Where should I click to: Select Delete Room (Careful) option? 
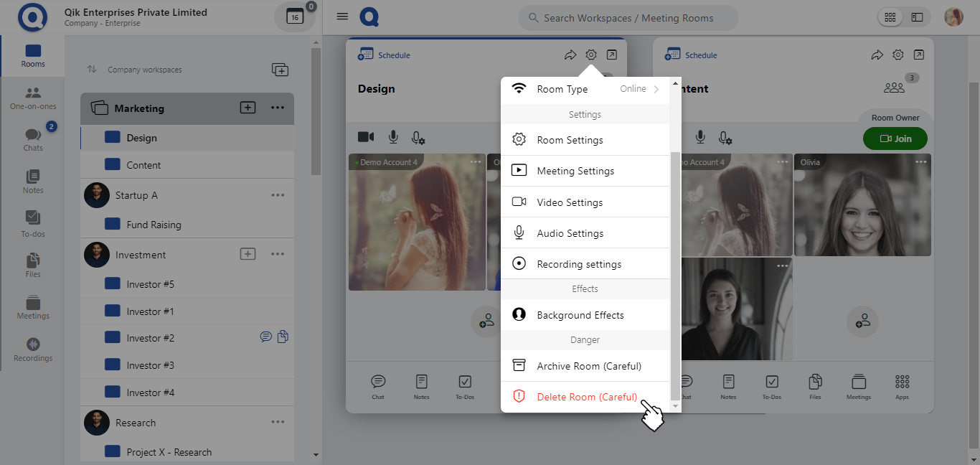pos(586,397)
